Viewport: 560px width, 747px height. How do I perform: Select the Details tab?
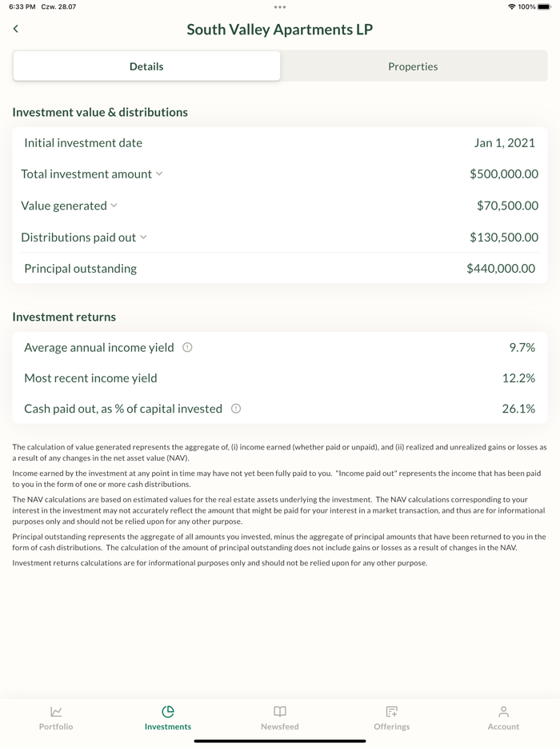click(x=146, y=66)
